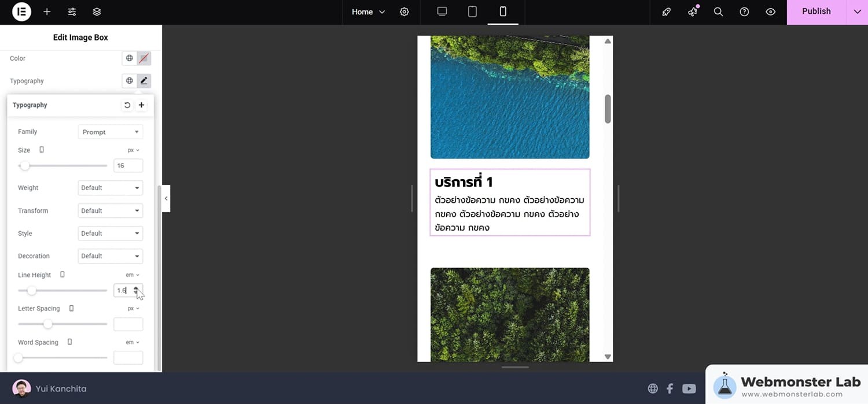Expand the Weight dropdown
868x404 pixels.
coord(110,188)
